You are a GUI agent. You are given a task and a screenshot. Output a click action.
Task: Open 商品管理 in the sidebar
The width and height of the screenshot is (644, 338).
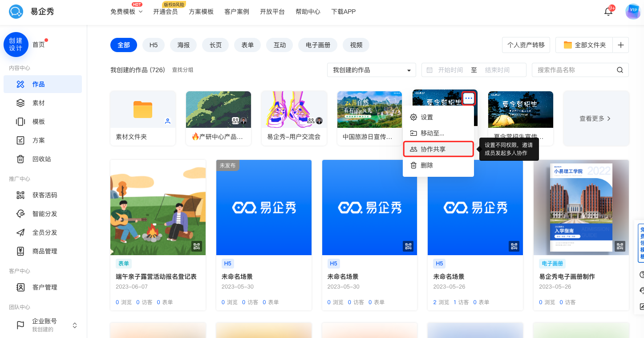[43, 251]
